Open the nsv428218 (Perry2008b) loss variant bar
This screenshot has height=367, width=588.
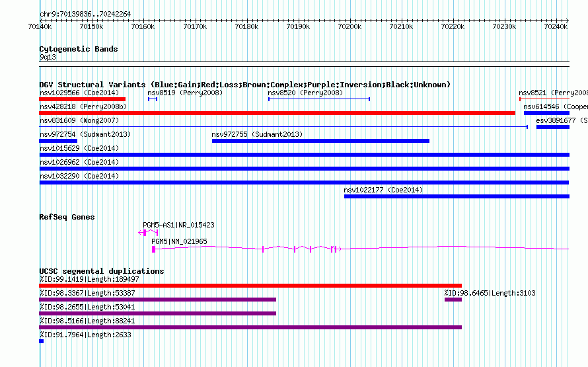277,113
